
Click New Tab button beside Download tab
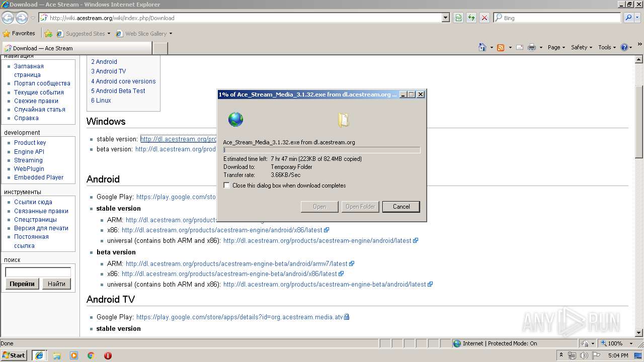(x=160, y=48)
